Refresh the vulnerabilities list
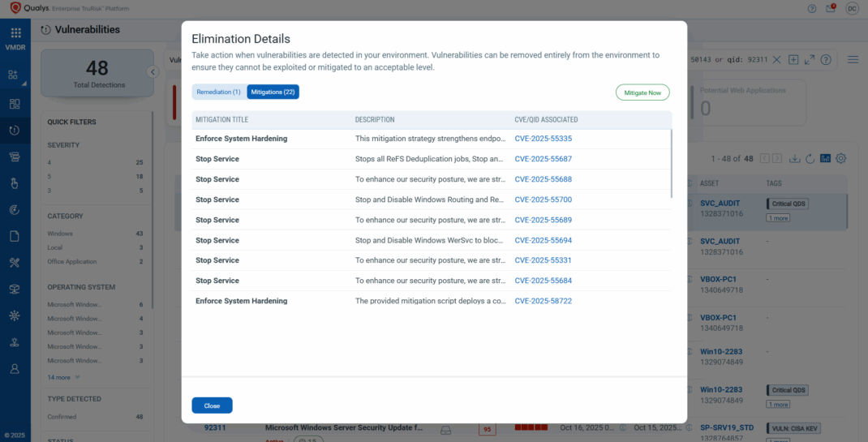 pyautogui.click(x=810, y=158)
